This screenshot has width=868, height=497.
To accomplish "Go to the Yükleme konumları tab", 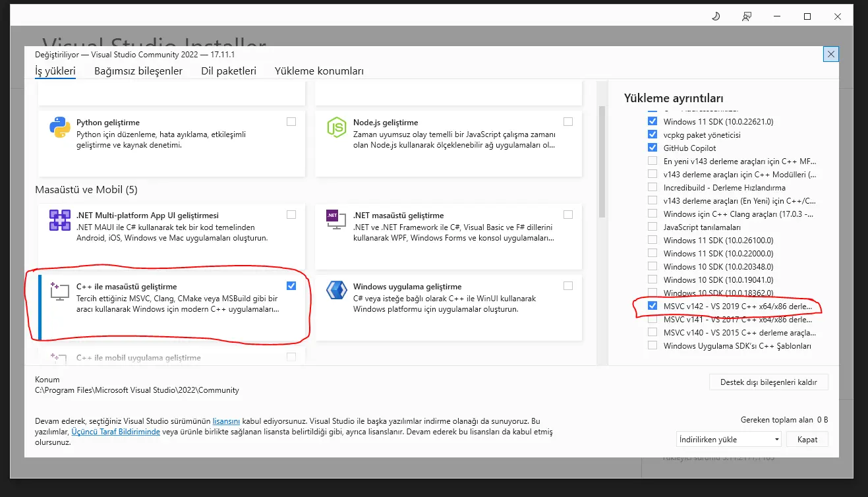I will pyautogui.click(x=319, y=71).
